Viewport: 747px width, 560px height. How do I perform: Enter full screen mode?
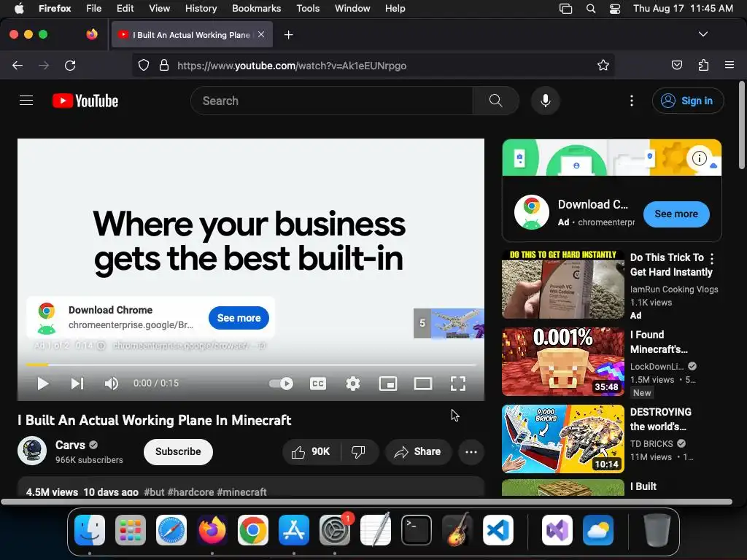[458, 384]
